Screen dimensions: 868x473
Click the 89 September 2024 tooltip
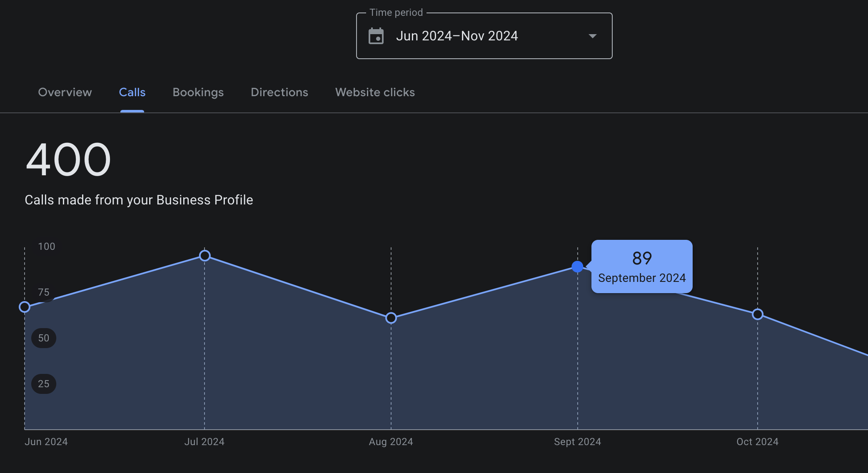[641, 266]
